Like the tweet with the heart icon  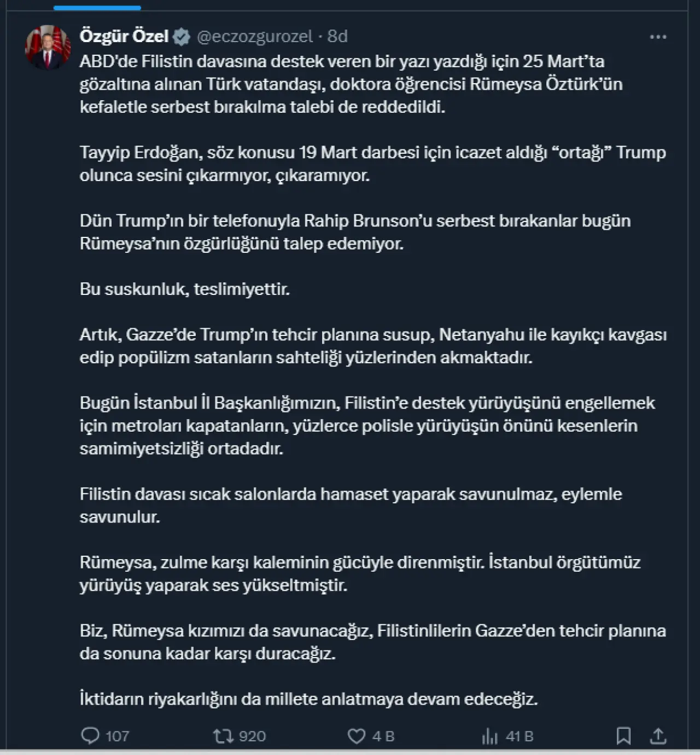coord(357,736)
